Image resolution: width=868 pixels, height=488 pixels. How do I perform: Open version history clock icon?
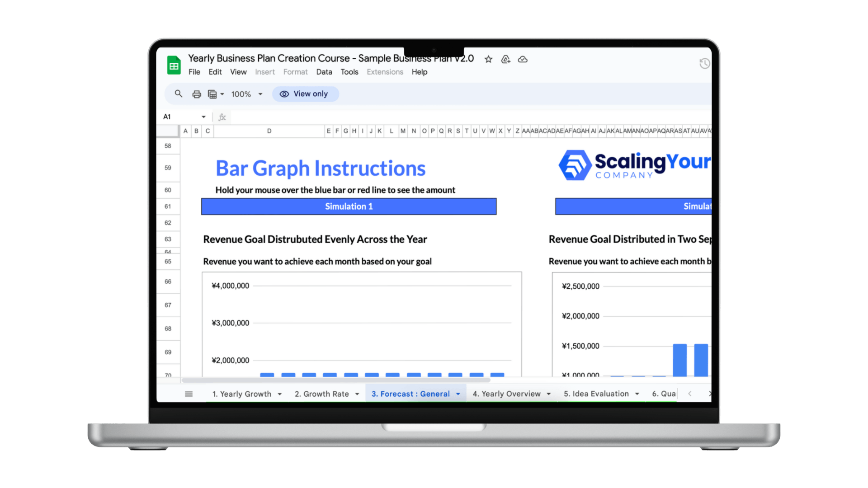tap(704, 64)
